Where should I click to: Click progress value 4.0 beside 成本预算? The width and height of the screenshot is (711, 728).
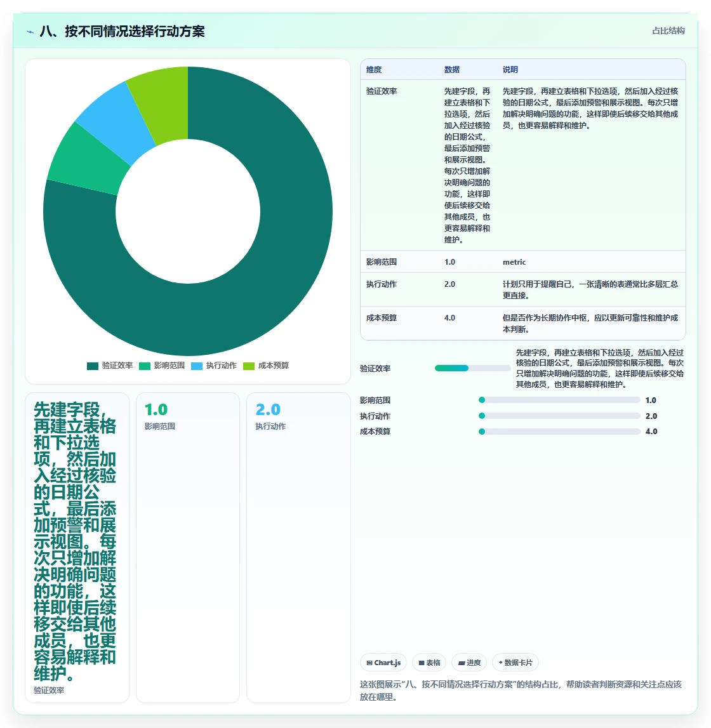click(x=651, y=432)
